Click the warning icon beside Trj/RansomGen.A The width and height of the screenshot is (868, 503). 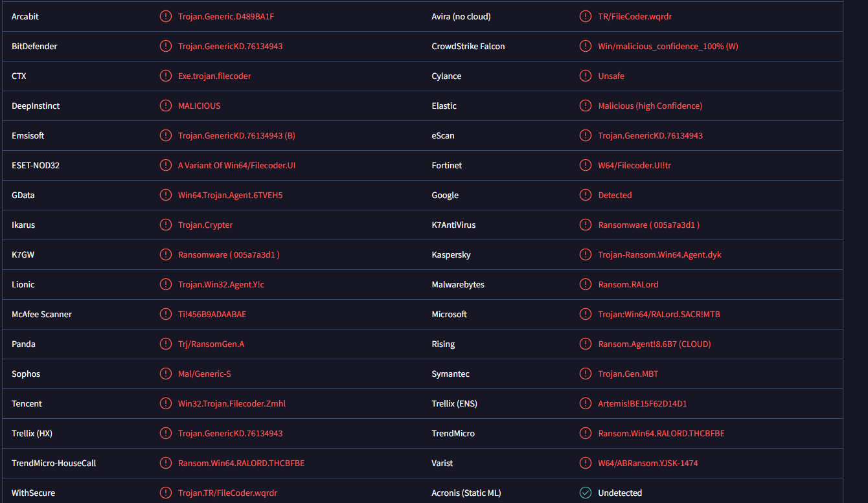point(166,344)
